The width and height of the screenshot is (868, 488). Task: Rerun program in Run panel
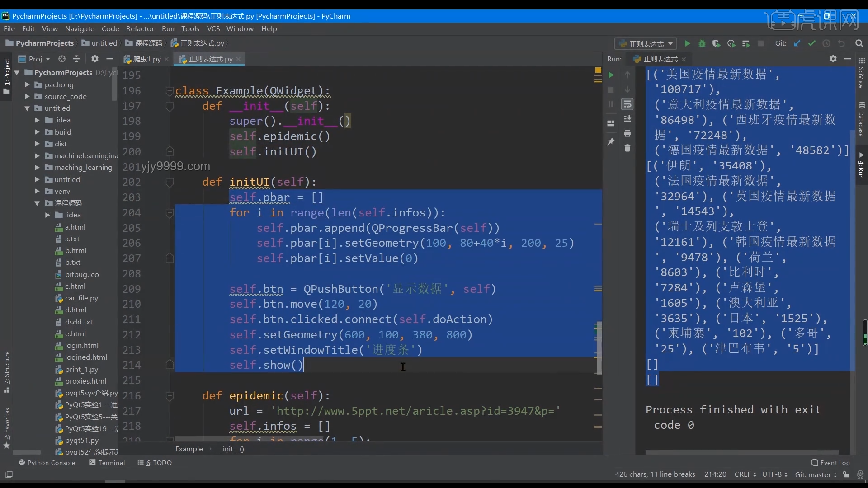click(611, 75)
